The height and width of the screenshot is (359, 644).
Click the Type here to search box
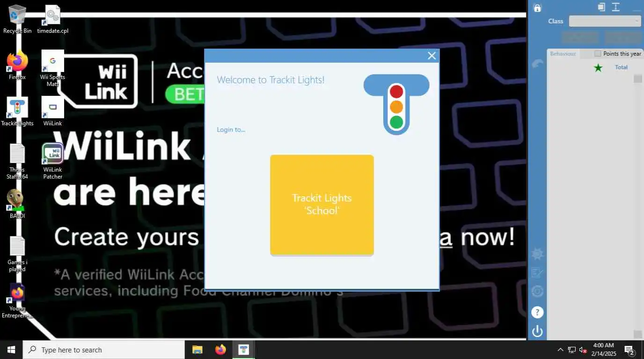[x=104, y=350]
